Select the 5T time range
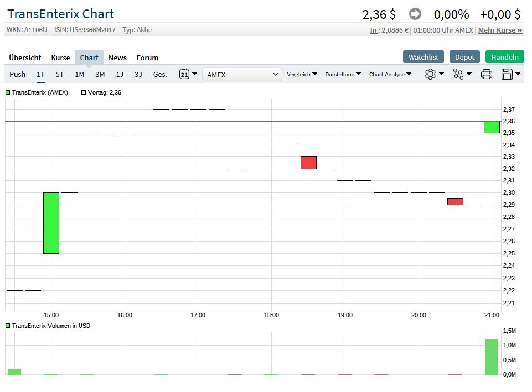This screenshot has height=392, width=532. point(59,74)
